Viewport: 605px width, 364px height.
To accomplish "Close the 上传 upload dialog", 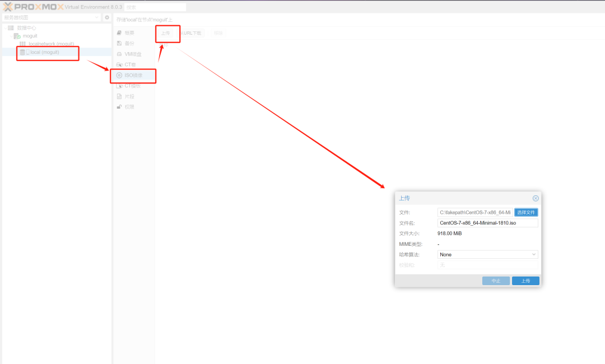I will pos(536,198).
